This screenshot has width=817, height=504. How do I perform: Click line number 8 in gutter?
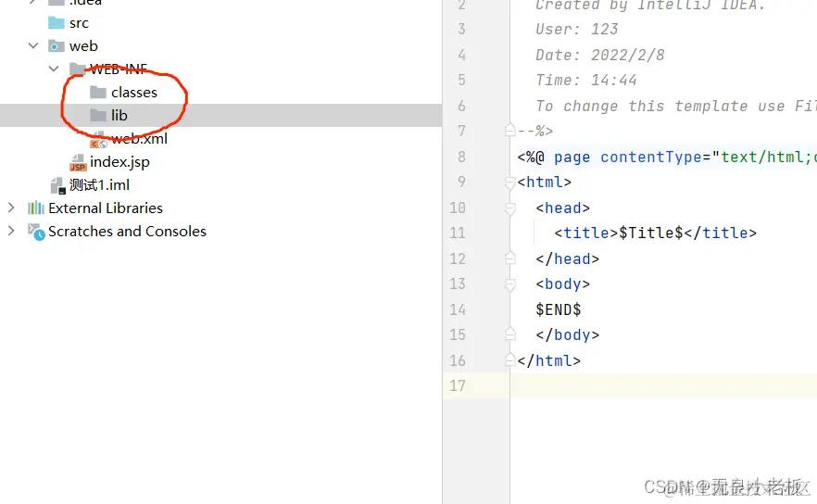coord(461,157)
